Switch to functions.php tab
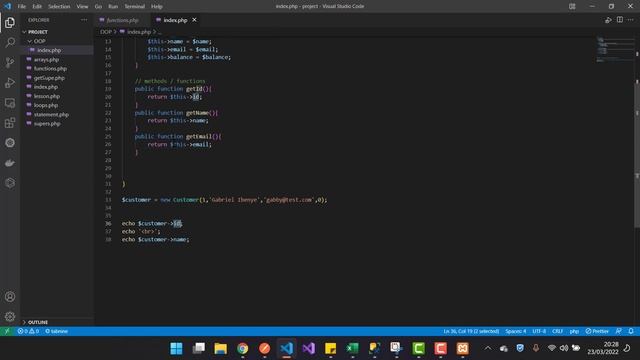 tap(122, 20)
